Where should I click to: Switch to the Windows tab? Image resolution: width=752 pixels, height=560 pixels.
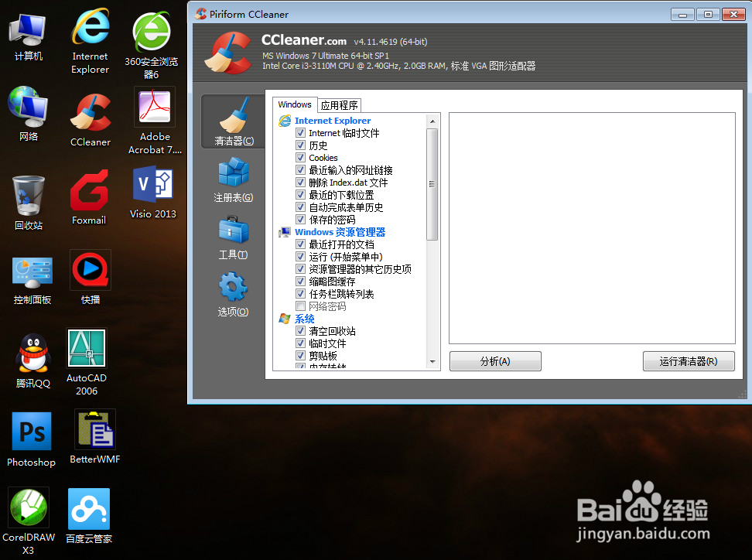(295, 104)
